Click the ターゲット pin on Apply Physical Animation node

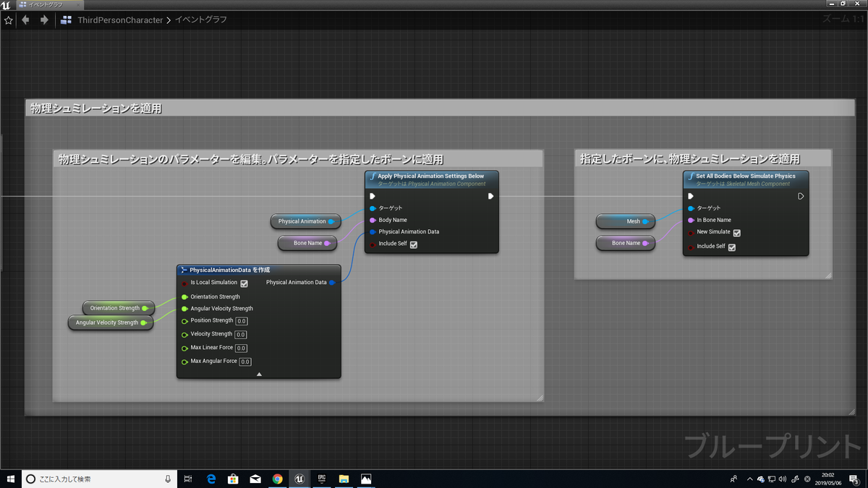pyautogui.click(x=373, y=208)
